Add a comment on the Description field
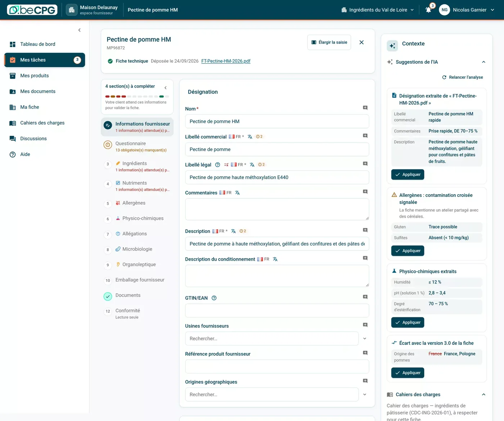504x421 pixels. (365, 230)
